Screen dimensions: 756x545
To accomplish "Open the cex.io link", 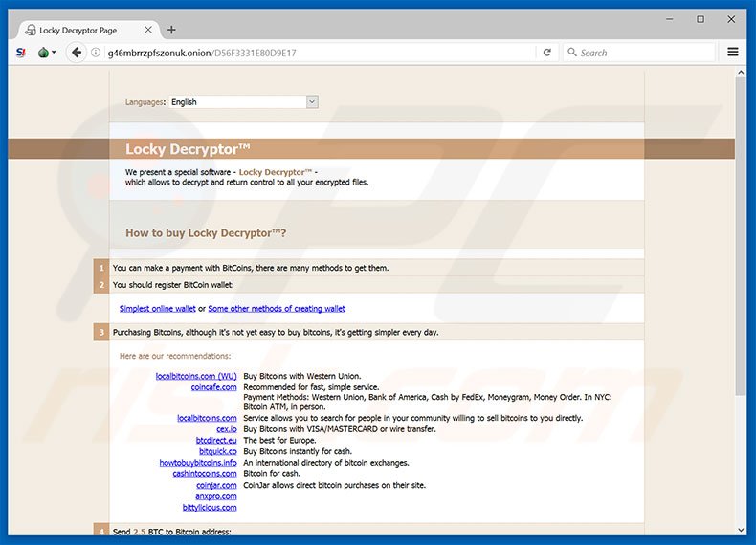I will click(227, 429).
